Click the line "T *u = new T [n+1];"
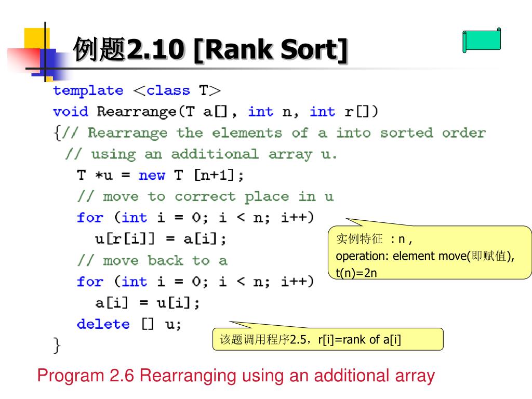Screen dimensions: 532x399 coord(161,176)
